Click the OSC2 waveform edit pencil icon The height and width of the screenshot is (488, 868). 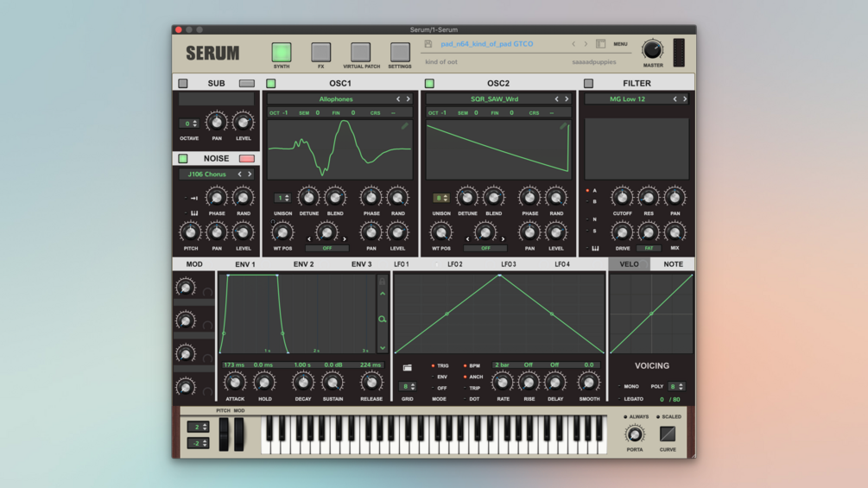tap(563, 126)
